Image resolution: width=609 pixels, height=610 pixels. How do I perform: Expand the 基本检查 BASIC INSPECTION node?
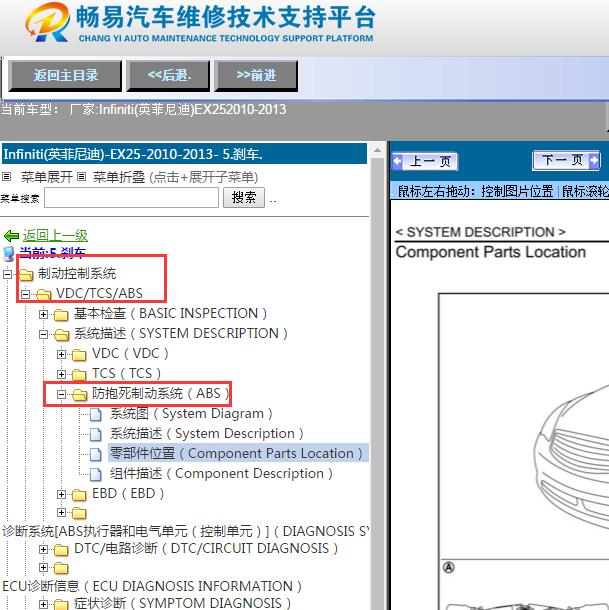(x=44, y=314)
